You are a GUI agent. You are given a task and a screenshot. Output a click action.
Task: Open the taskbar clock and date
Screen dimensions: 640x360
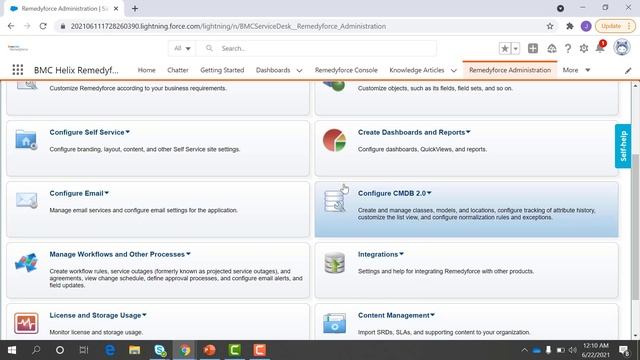[596, 350]
